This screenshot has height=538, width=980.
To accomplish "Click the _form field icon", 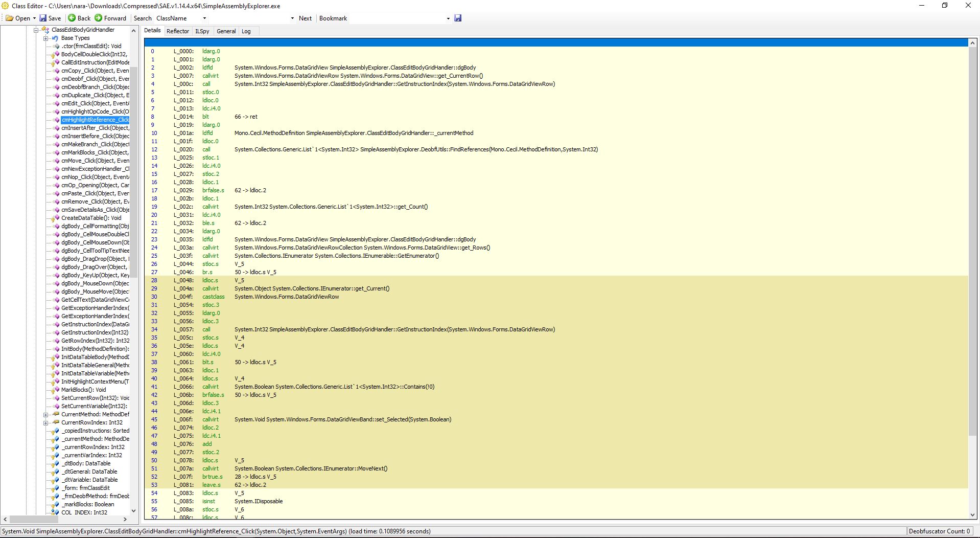I will click(56, 488).
